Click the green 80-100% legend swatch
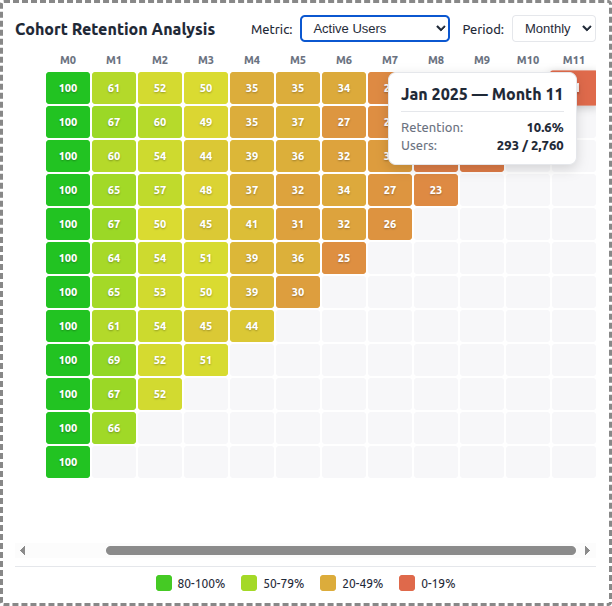The height and width of the screenshot is (606, 612). click(164, 583)
